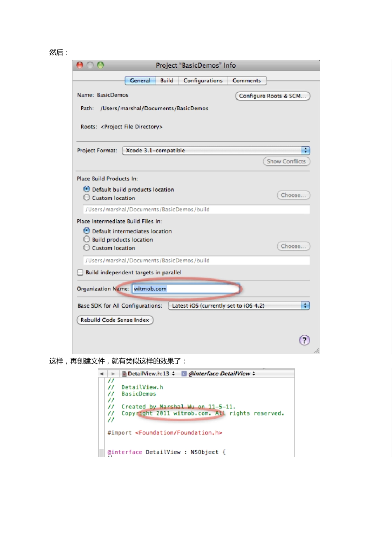Select Default intermediates location radio

point(87,230)
